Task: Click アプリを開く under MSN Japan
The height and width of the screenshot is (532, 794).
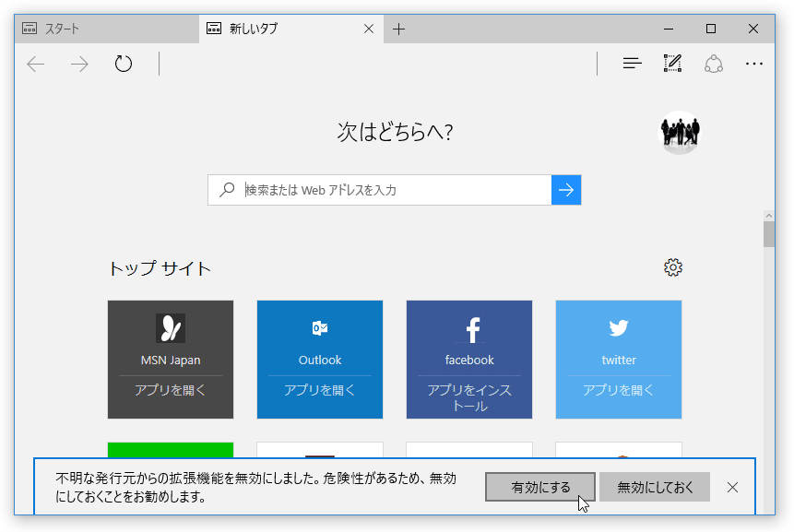Action: point(170,390)
